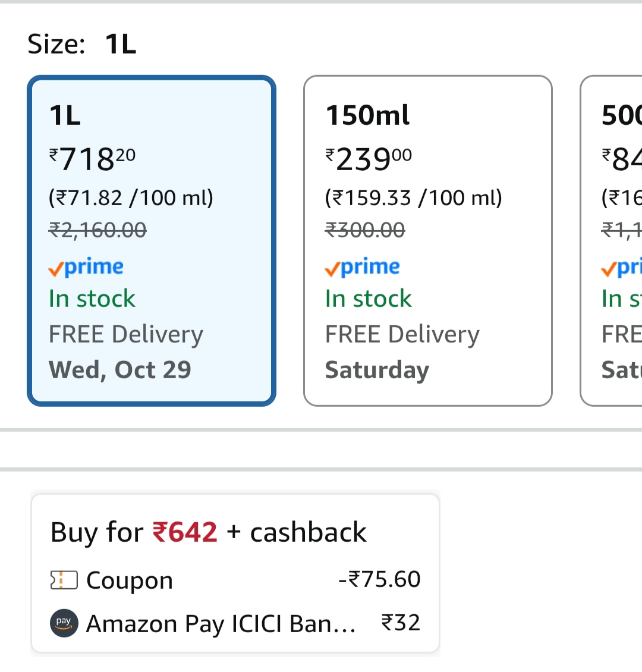The width and height of the screenshot is (642, 672).
Task: Expand the truncated Amazon Pay ICICI Bank offer
Action: 221,624
